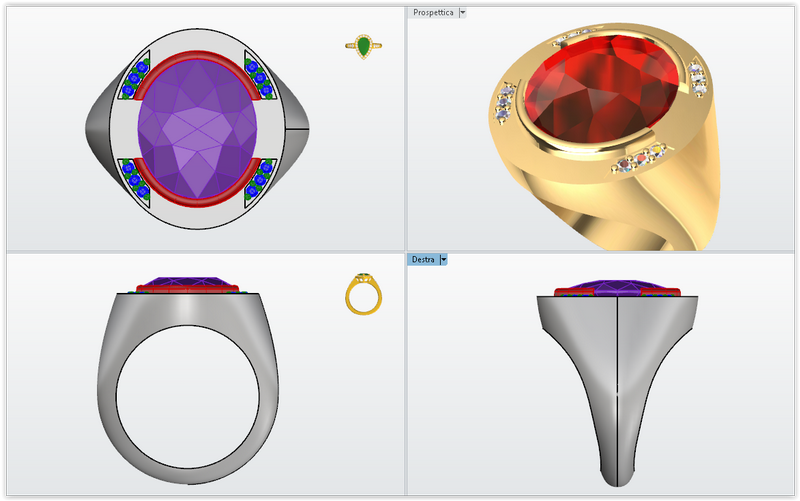Viewport: 800px width, 501px height.
Task: Click the green pear ring thumbnail
Action: click(x=363, y=47)
